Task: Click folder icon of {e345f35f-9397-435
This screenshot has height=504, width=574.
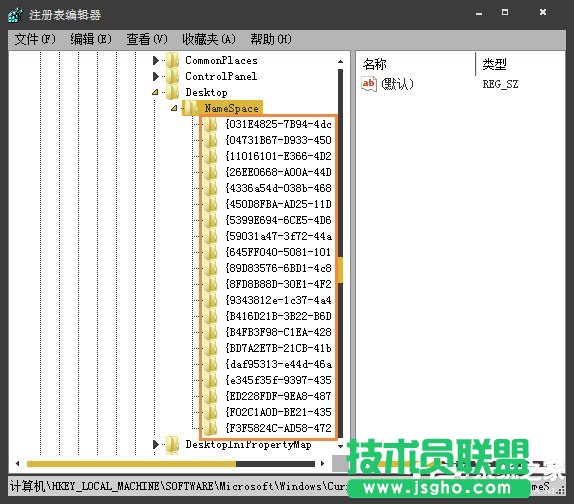Action: 210,380
